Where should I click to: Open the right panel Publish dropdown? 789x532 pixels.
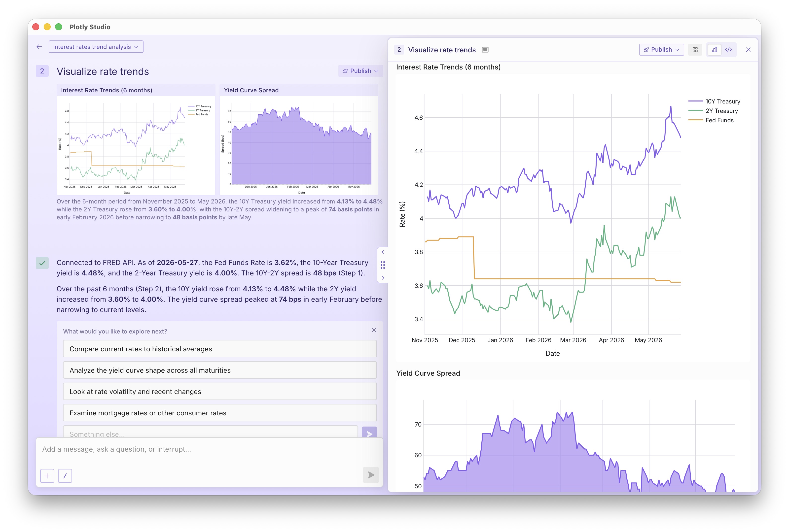click(661, 50)
